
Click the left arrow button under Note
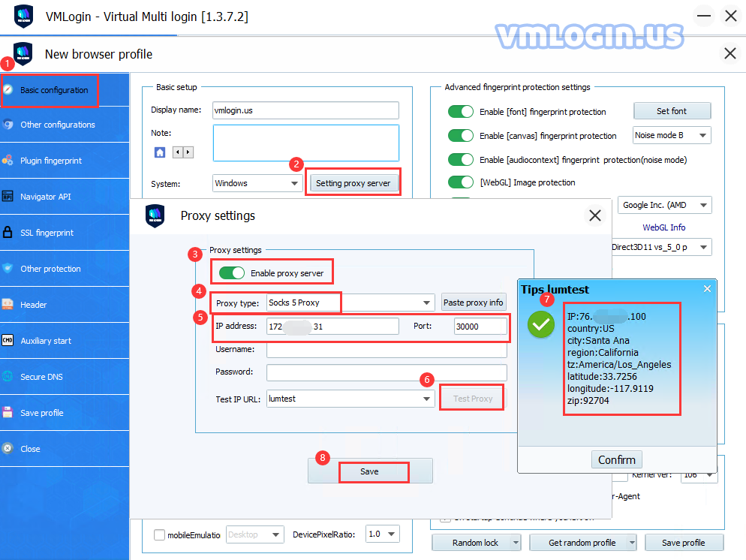tap(177, 152)
